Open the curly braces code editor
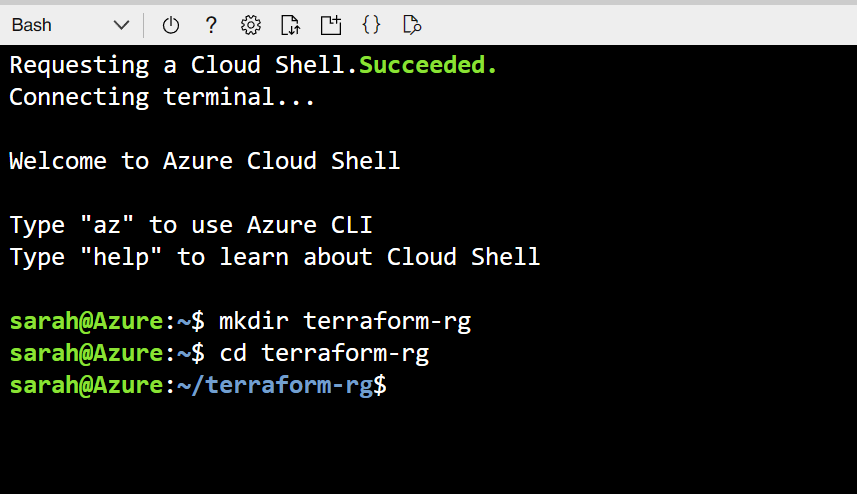Viewport: 857px width, 494px height. (371, 25)
